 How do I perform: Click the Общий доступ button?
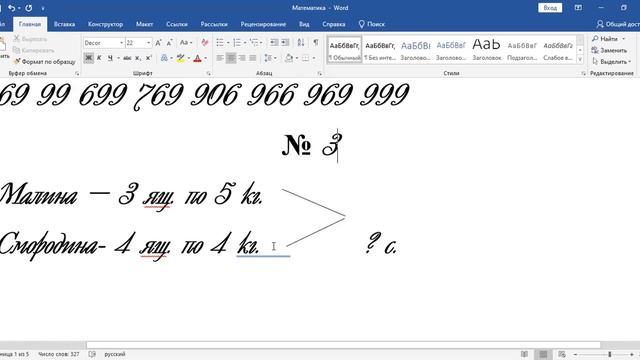(618, 24)
